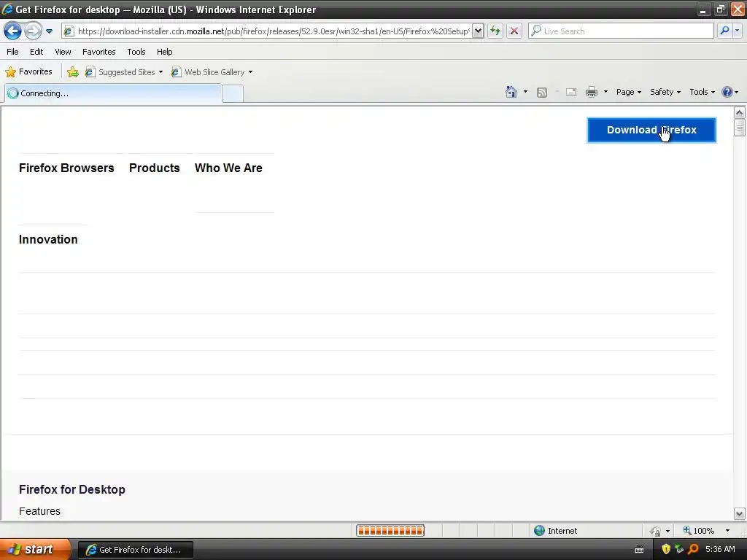Select the Connecting... browser tab
747x560 pixels.
coord(113,93)
